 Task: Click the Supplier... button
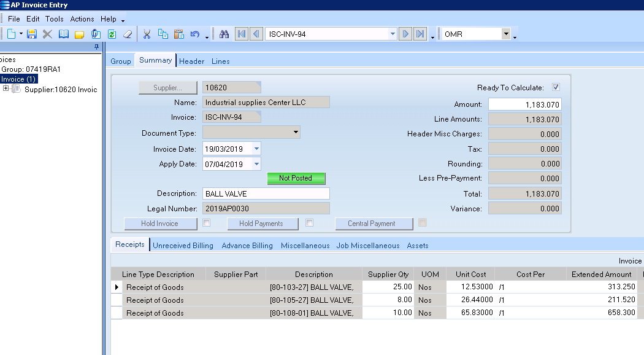167,88
